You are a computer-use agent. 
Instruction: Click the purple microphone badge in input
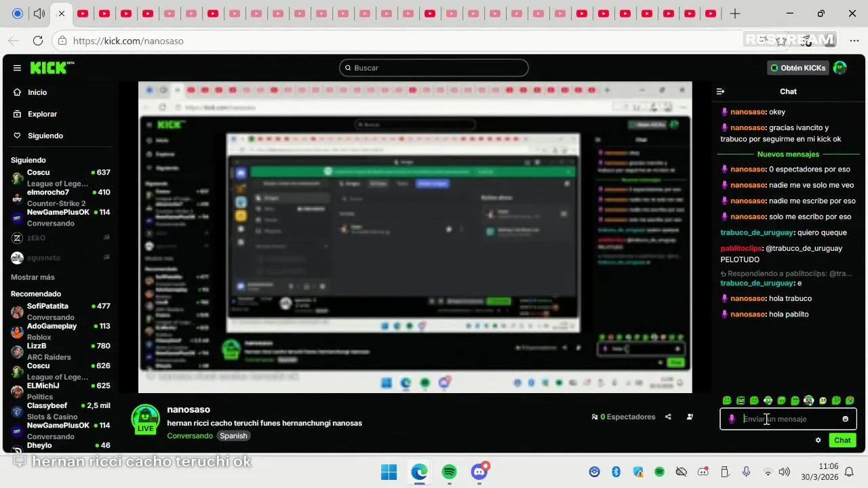pos(732,419)
